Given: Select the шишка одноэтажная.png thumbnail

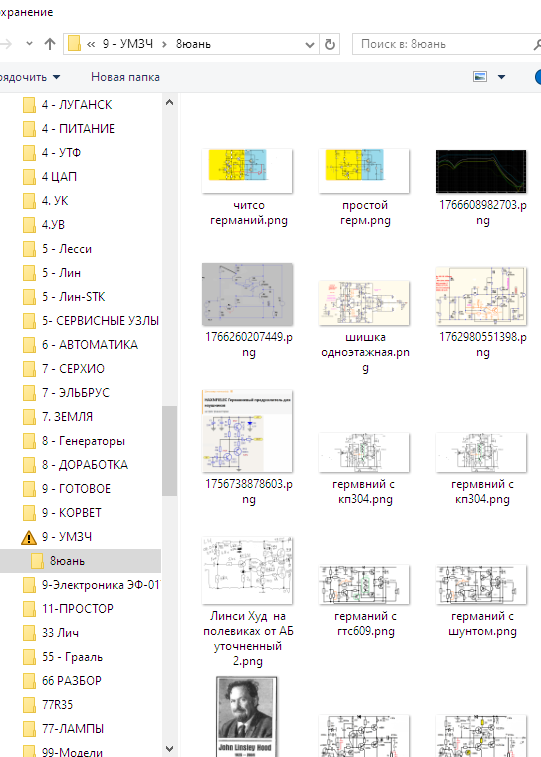Looking at the screenshot, I should coord(364,303).
